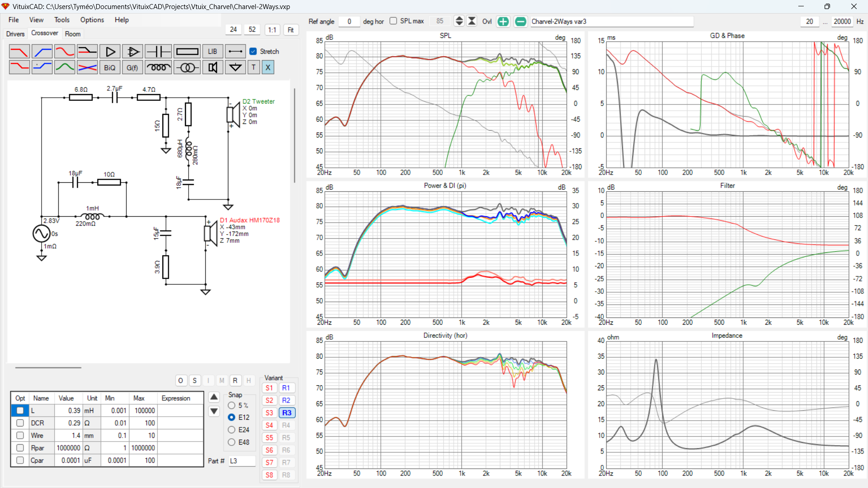
Task: Click the S button above the table
Action: pyautogui.click(x=194, y=381)
